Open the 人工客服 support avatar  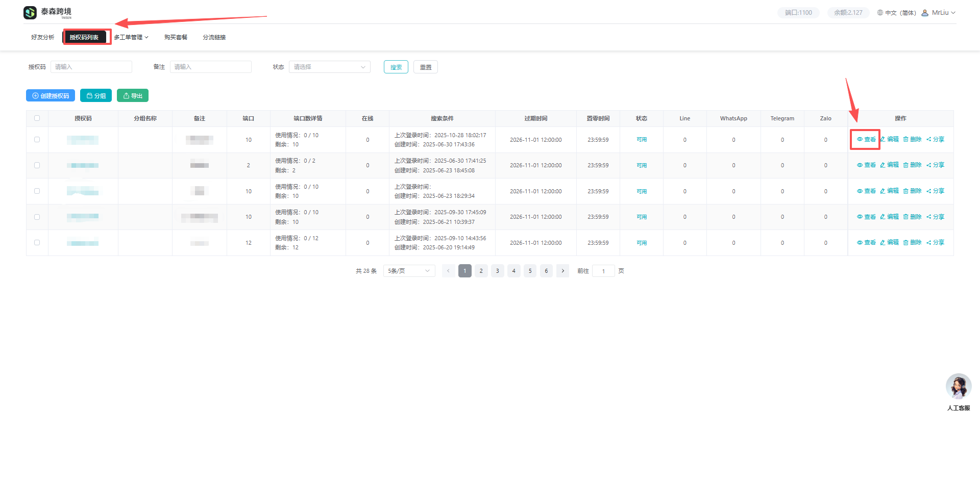[x=958, y=387]
